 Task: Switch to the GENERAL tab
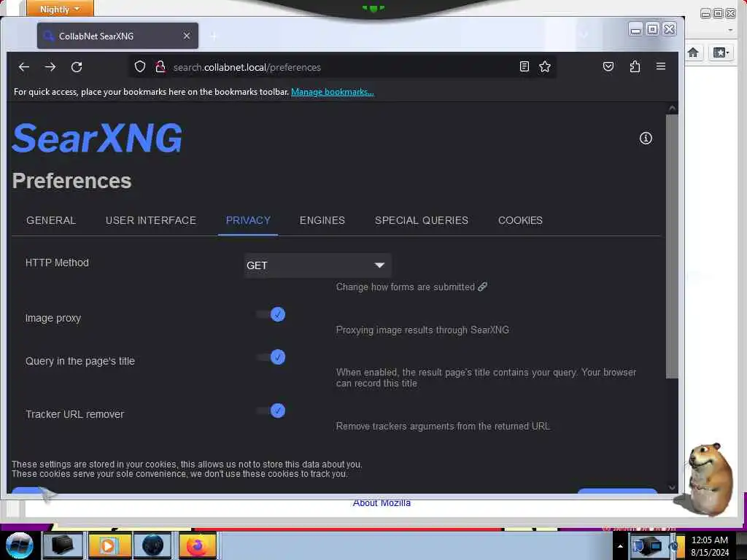(51, 220)
